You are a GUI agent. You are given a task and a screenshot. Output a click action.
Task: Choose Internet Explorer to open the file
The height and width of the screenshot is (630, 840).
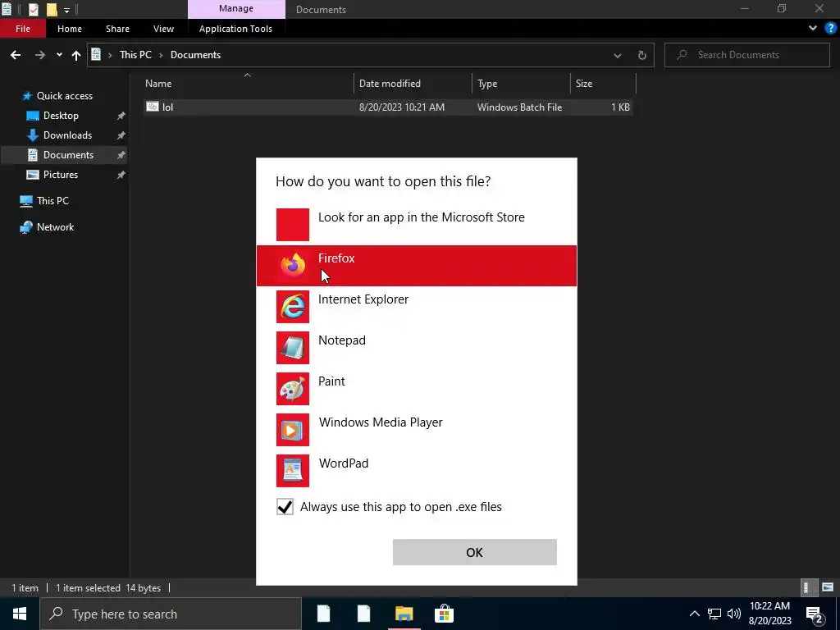(x=416, y=307)
